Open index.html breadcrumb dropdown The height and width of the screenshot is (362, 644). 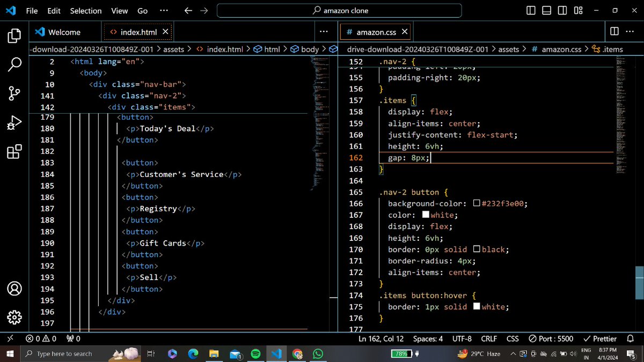coord(220,49)
